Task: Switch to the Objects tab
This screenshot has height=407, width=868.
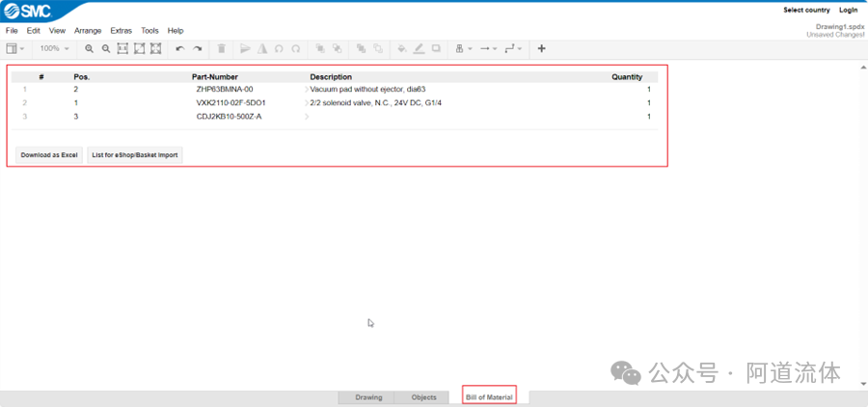Action: (x=423, y=397)
